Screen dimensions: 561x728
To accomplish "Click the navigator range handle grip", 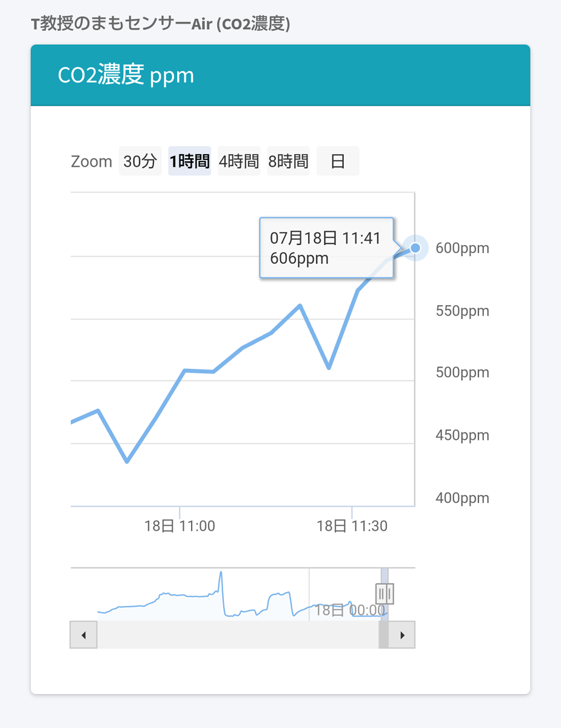I will click(x=385, y=593).
